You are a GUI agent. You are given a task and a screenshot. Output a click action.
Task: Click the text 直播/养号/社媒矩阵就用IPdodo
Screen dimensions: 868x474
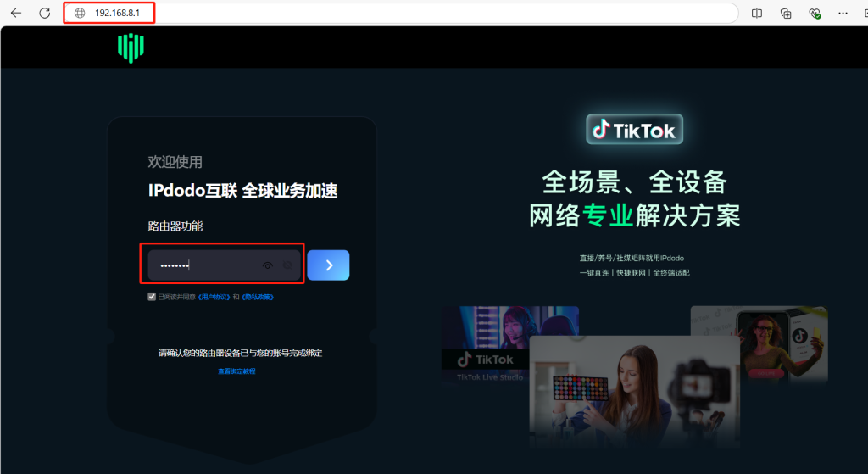click(x=632, y=258)
